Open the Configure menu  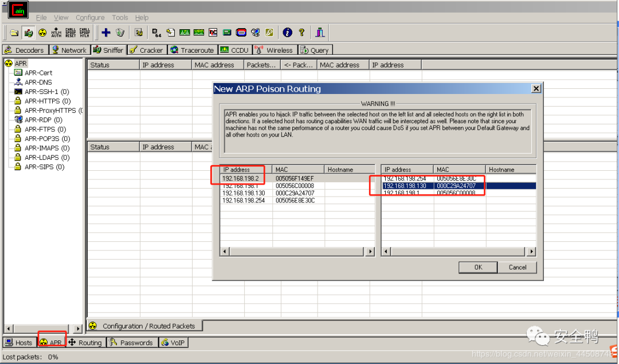coord(90,18)
